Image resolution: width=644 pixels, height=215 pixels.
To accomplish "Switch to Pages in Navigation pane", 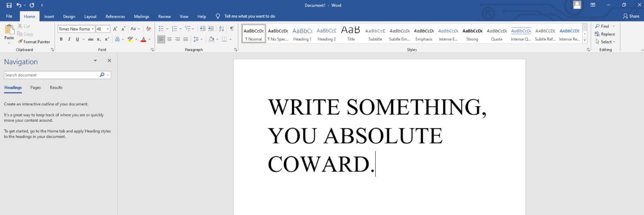I will coord(35,88).
